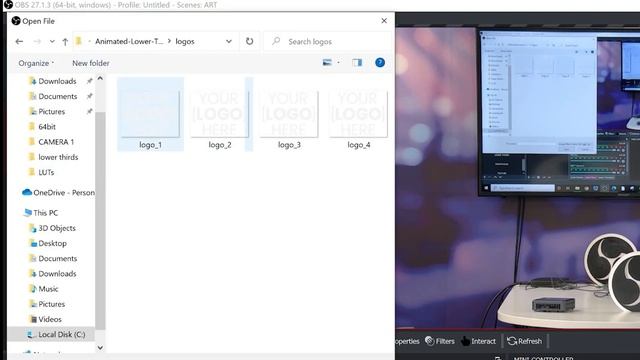
Task: Click Animated-Lower-T... breadcrumb segment
Action: pos(129,42)
